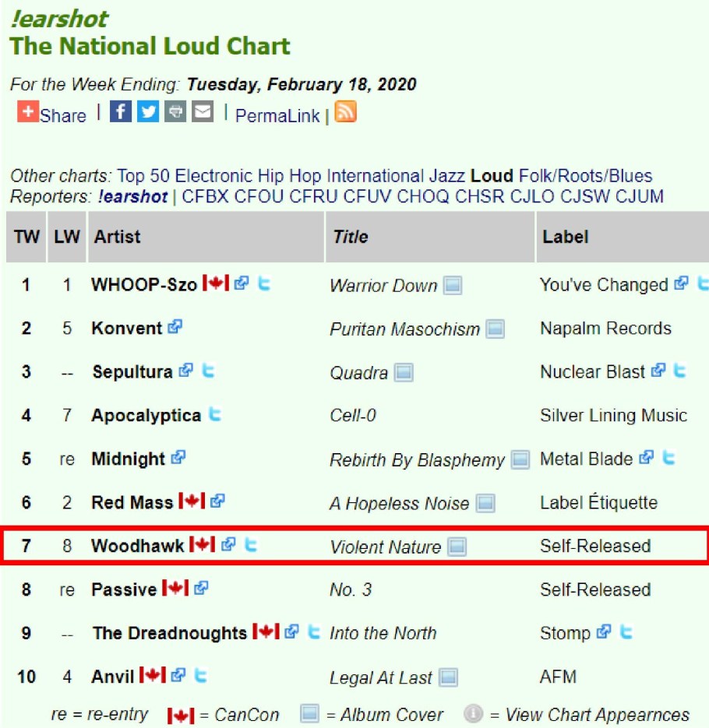Open the PermaLink link

tap(277, 116)
